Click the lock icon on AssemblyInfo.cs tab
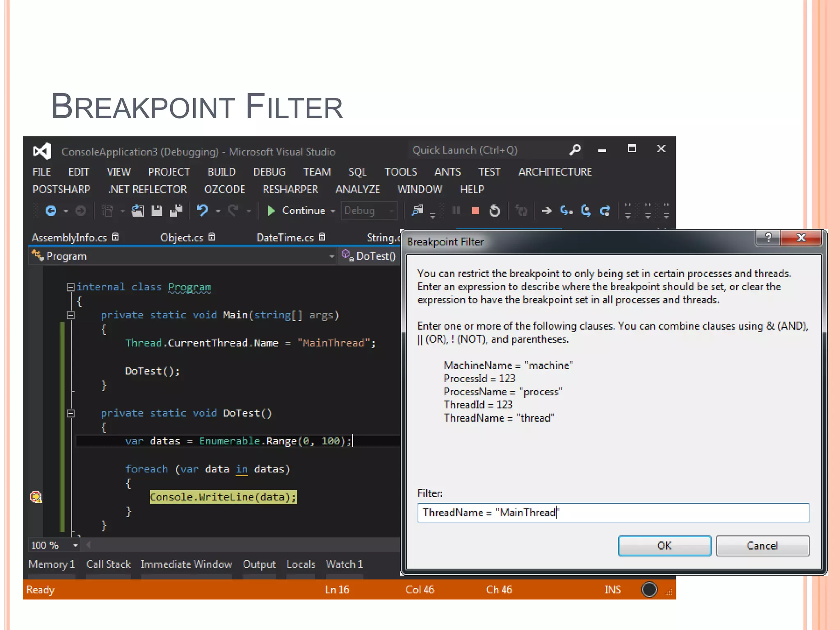Image resolution: width=840 pixels, height=630 pixels. click(x=116, y=237)
